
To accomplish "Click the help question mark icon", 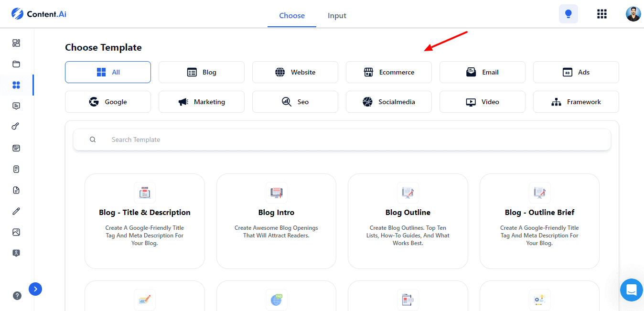I will (17, 296).
